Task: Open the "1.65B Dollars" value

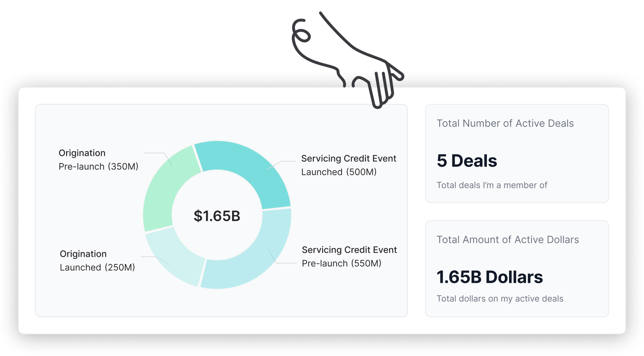Action: point(490,277)
